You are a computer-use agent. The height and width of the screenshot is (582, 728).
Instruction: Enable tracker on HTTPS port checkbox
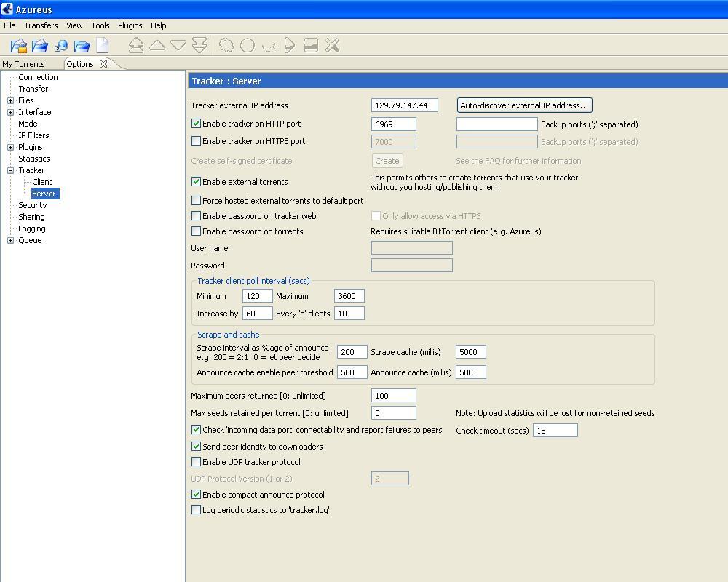[196, 141]
